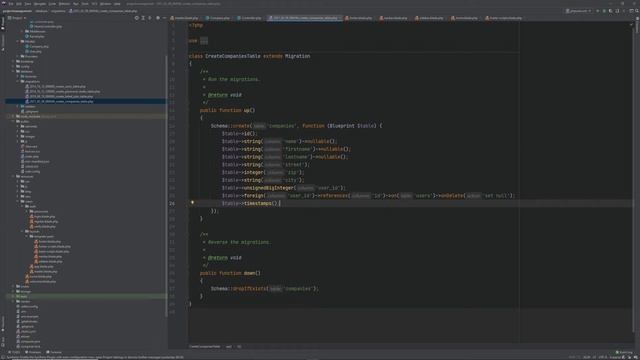The image size is (640, 360).
Task: Click the Debug icon in top toolbar
Action: (x=604, y=11)
